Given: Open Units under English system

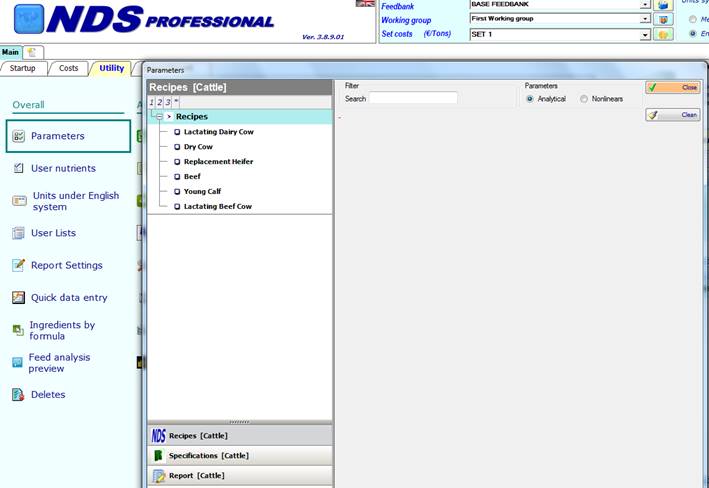Looking at the screenshot, I should (x=76, y=201).
